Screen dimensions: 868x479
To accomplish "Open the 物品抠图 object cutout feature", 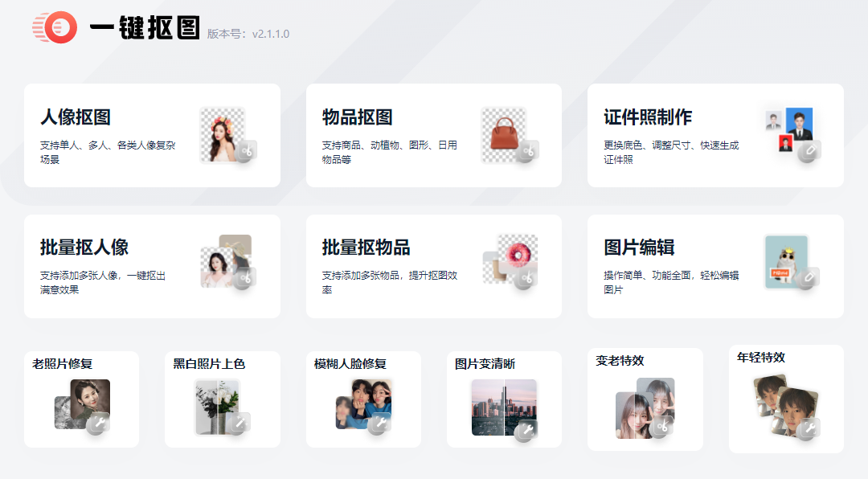I will (x=434, y=136).
